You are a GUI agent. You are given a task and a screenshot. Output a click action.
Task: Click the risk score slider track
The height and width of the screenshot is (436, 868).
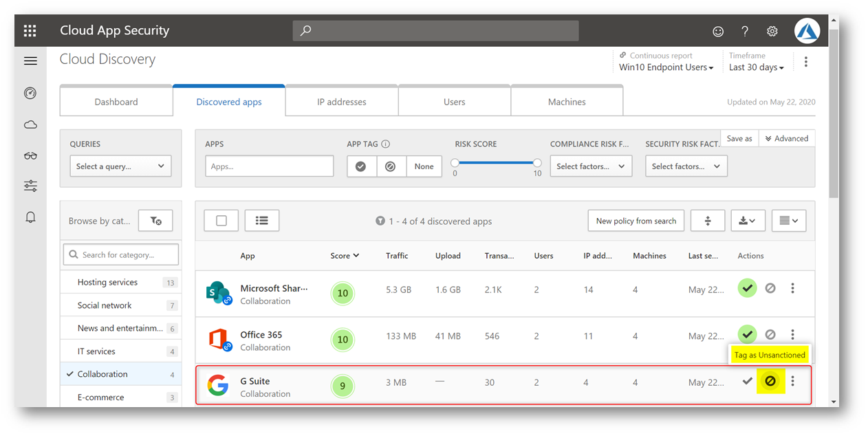coord(496,163)
